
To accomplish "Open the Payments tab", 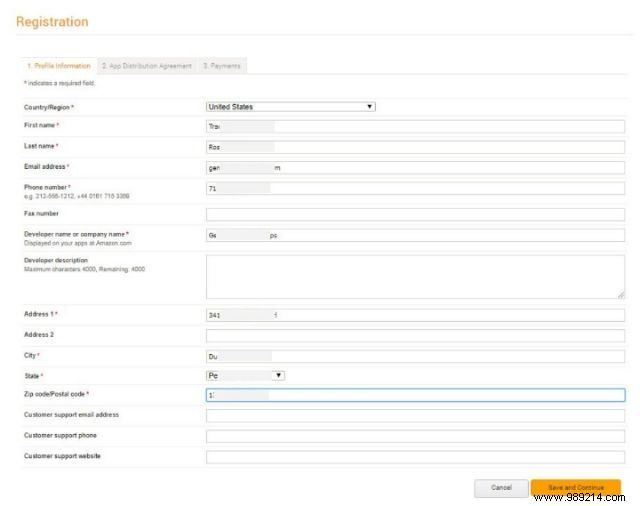I will [222, 66].
